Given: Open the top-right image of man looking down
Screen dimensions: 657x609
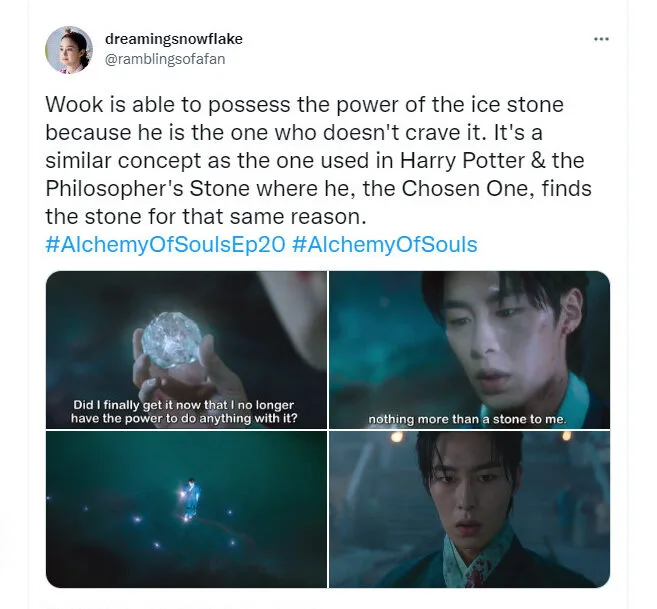Looking at the screenshot, I should 469,350.
